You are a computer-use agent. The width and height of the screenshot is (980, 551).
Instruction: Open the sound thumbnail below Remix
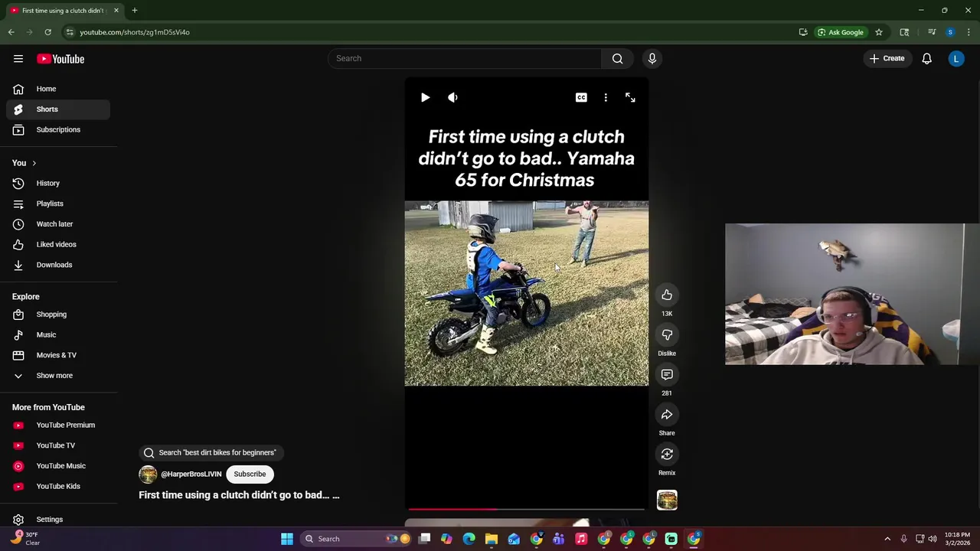(667, 500)
